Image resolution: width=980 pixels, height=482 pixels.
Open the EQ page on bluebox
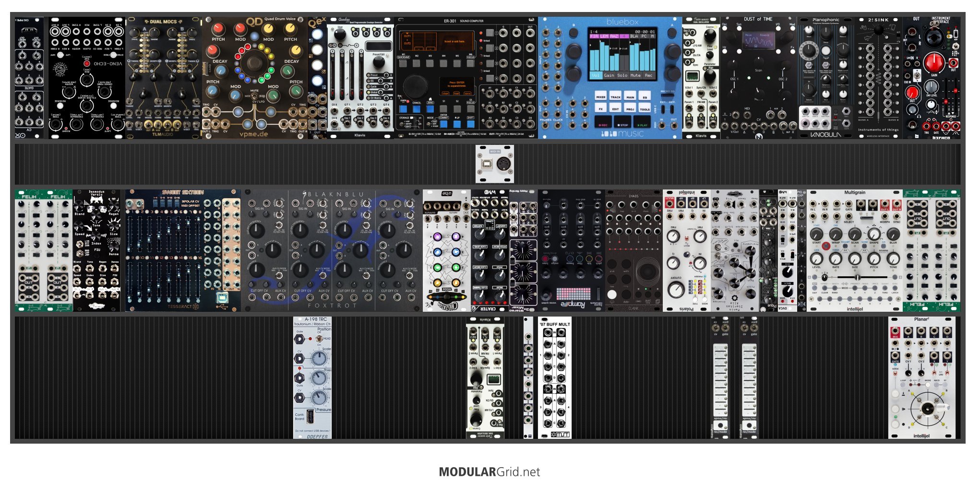pos(645,96)
